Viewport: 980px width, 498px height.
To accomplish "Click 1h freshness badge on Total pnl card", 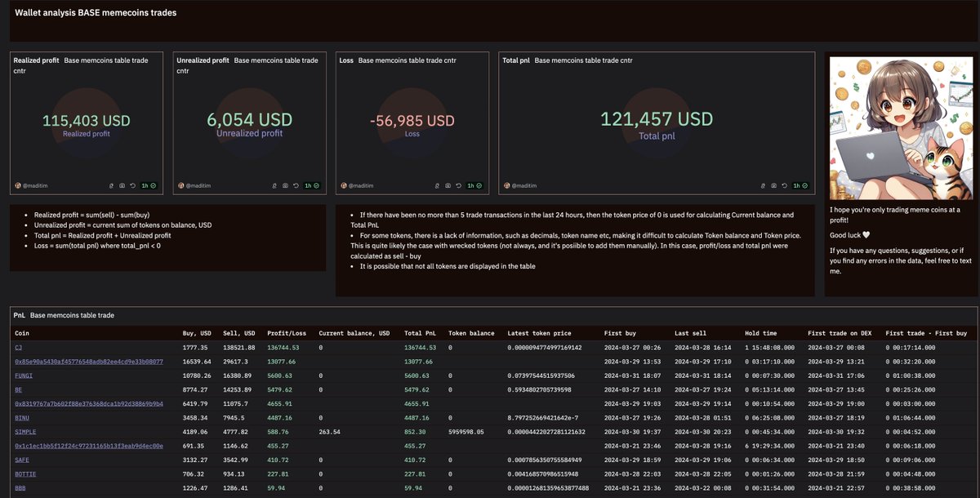I will pyautogui.click(x=800, y=185).
